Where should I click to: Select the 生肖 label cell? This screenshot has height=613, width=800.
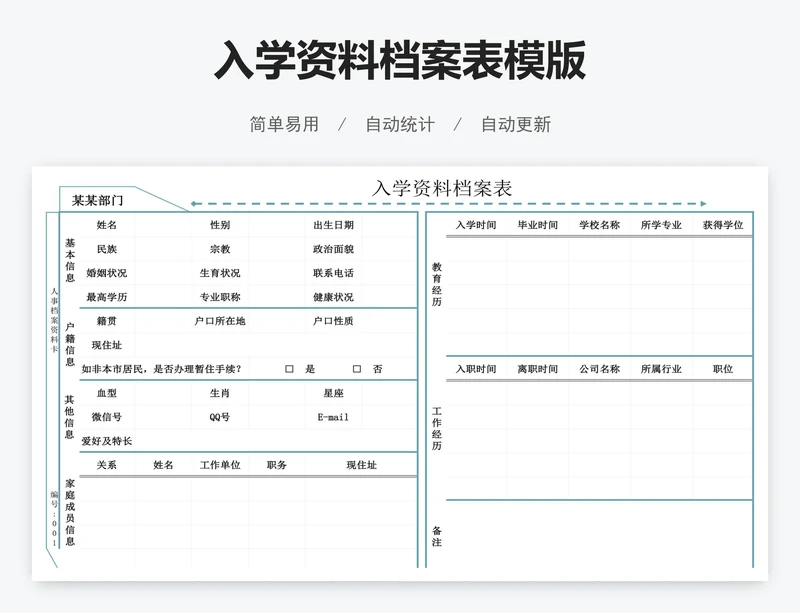[x=220, y=393]
